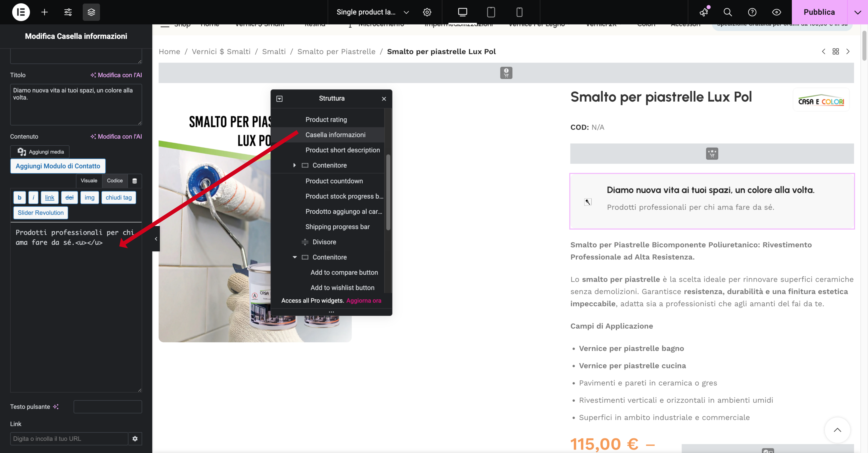The image size is (868, 453).
Task: Insert italic tag with i button
Action: 33,198
